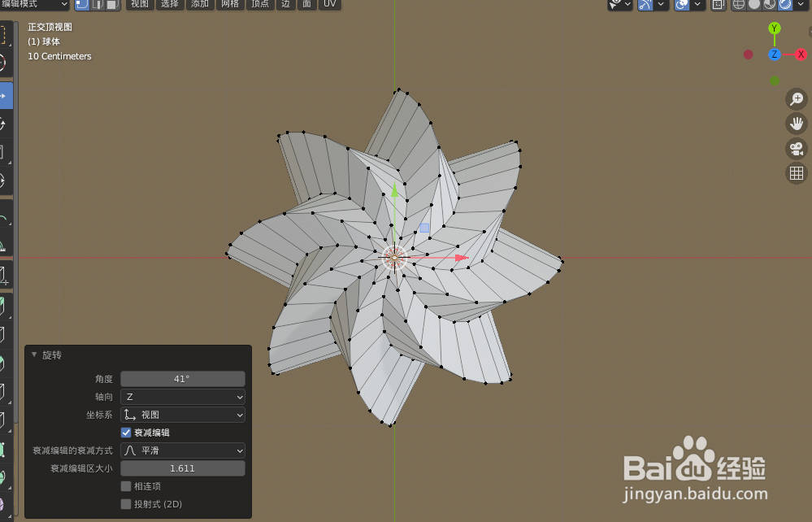The image size is (812, 522).
Task: Click the 衰减编辑区大小 slider showing 1.611
Action: click(x=182, y=468)
